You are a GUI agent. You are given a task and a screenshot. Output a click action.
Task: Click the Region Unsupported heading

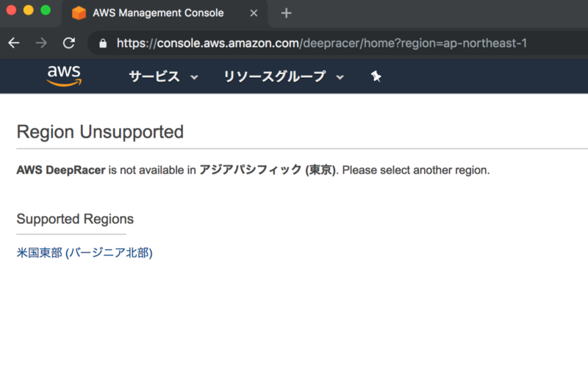pos(100,132)
